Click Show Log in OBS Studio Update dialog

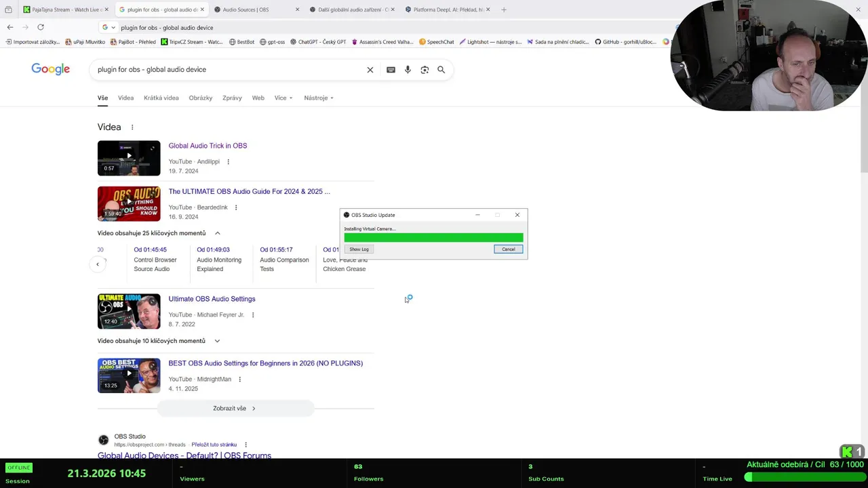pos(359,249)
